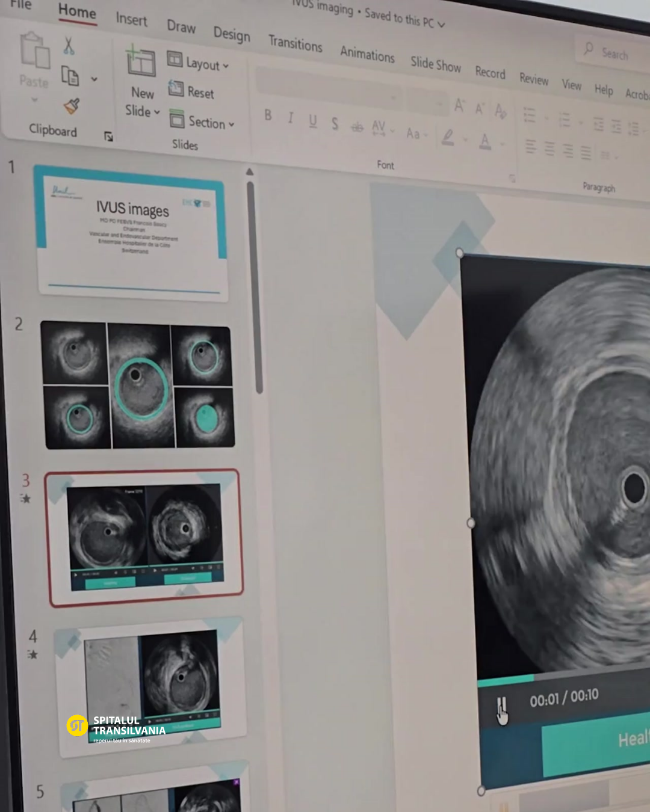The height and width of the screenshot is (812, 650).
Task: Click the Cut scissors icon
Action: pos(69,46)
